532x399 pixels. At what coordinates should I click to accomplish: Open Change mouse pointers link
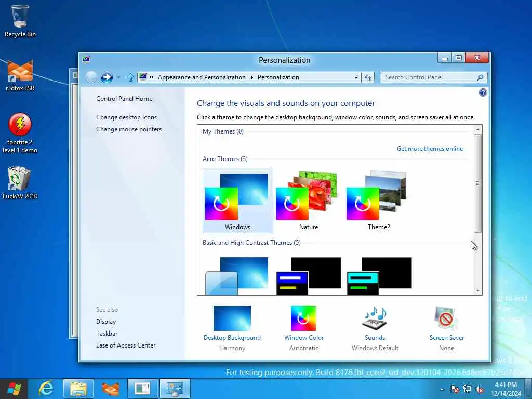[129, 129]
